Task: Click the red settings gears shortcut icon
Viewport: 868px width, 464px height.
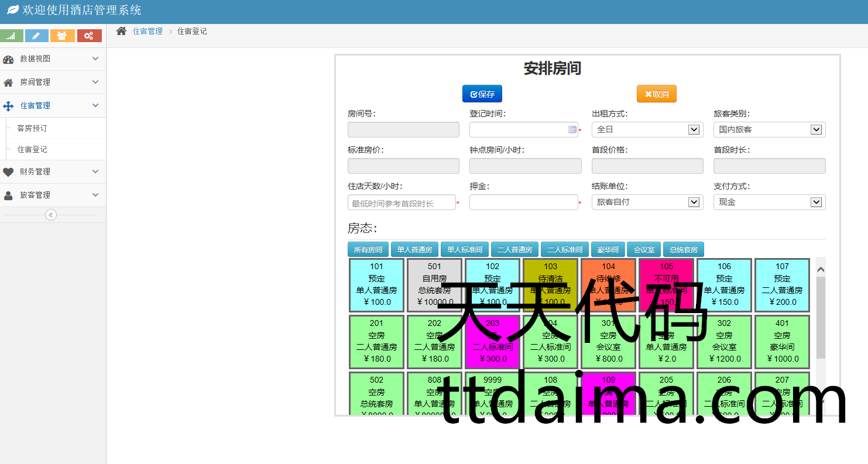Action: point(89,36)
